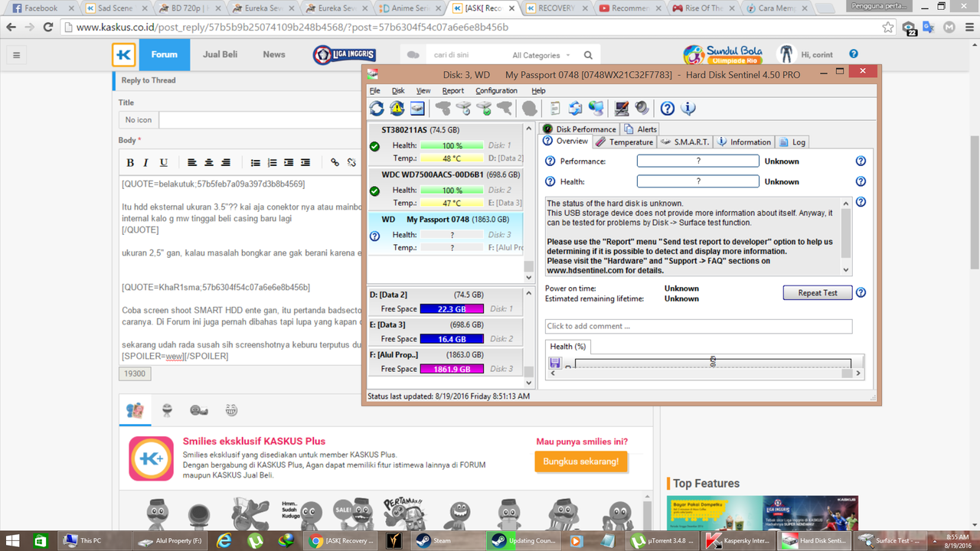
Task: Click the 'Click to add comment' field
Action: (x=698, y=326)
